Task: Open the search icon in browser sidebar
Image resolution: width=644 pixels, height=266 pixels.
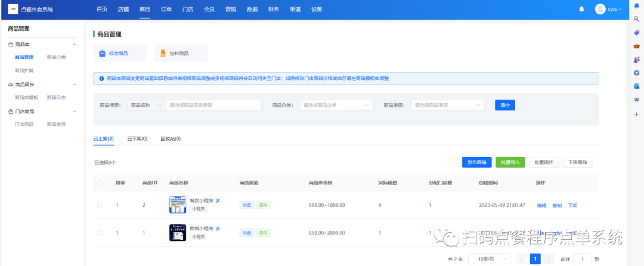Action: [636, 18]
